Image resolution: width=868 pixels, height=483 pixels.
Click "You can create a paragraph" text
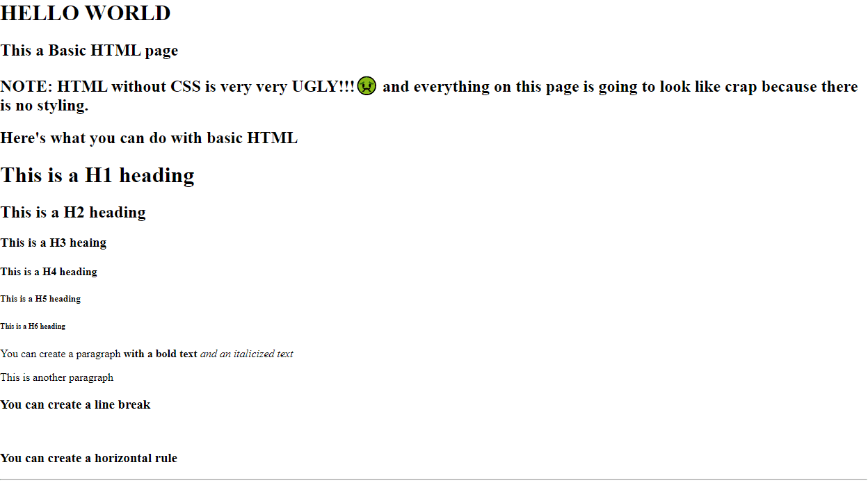click(61, 354)
